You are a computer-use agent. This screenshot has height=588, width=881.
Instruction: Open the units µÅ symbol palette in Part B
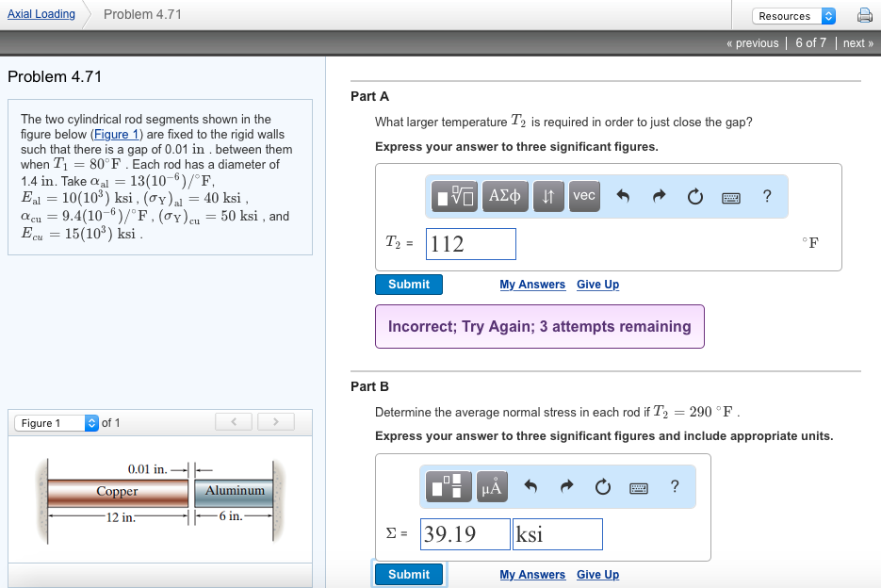(x=492, y=486)
